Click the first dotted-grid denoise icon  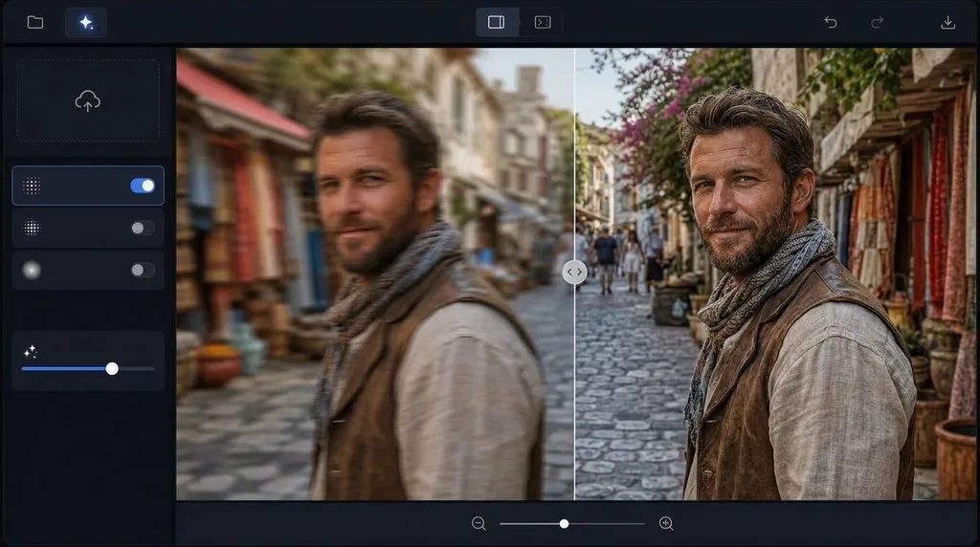coord(32,186)
